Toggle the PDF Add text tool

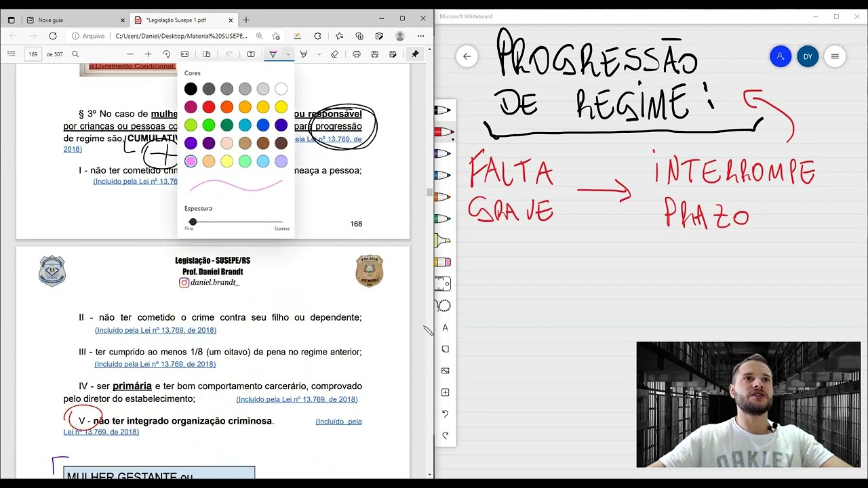coord(251,54)
